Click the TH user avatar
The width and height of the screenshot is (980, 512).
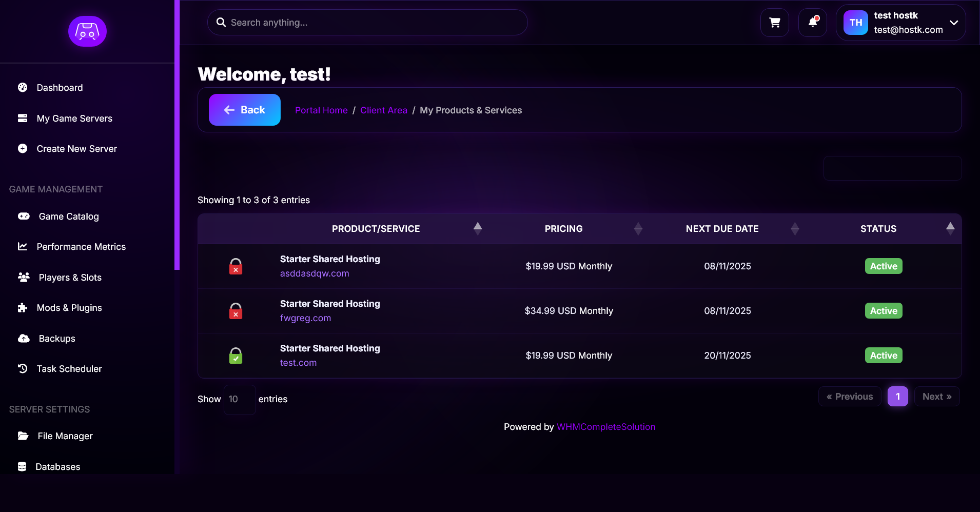(855, 23)
